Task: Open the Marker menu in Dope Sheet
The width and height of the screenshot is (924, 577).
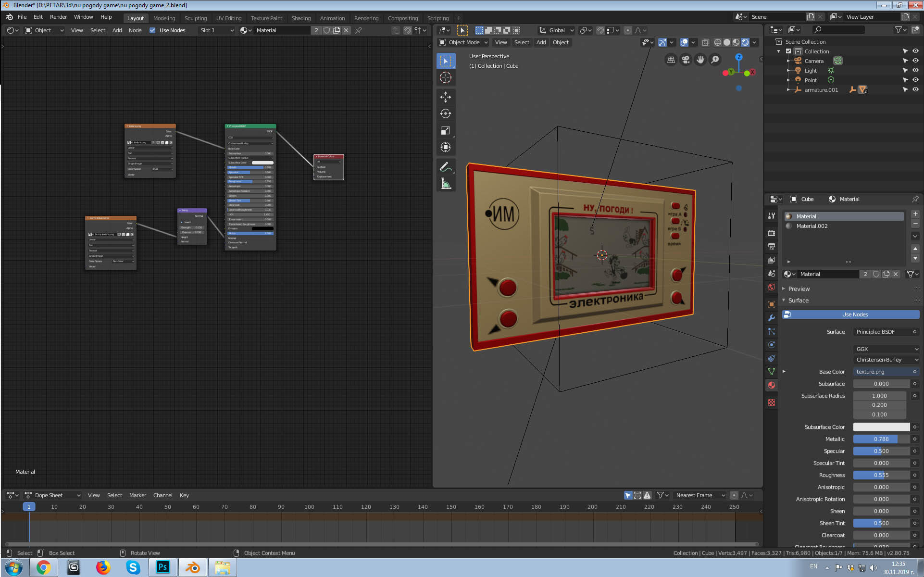Action: (137, 495)
